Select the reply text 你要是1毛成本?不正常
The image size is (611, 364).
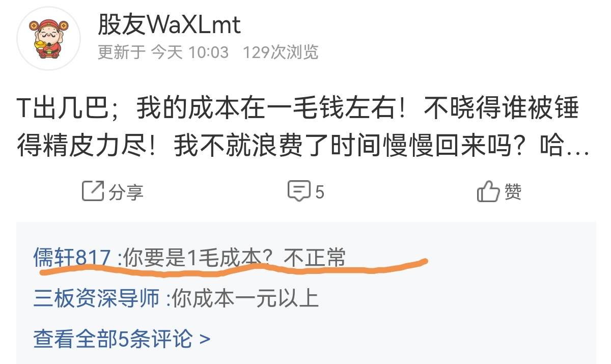click(x=234, y=258)
